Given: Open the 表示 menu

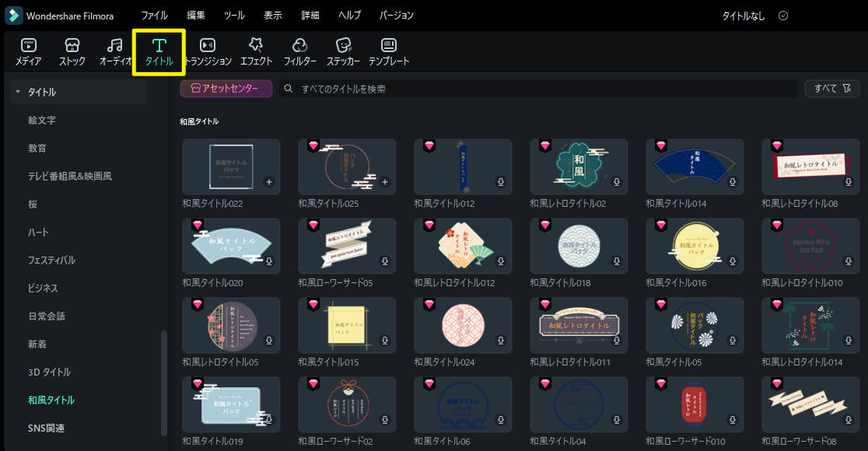Looking at the screenshot, I should pos(272,15).
